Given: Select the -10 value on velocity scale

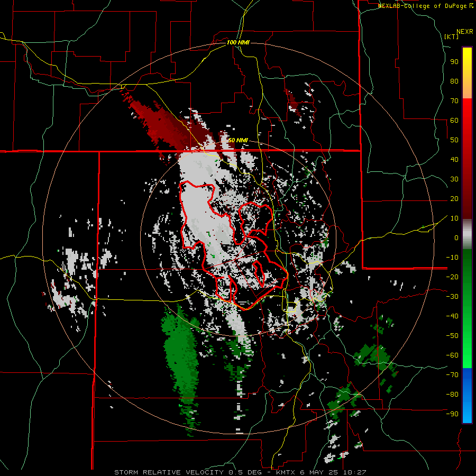Looking at the screenshot, I should pyautogui.click(x=453, y=258).
